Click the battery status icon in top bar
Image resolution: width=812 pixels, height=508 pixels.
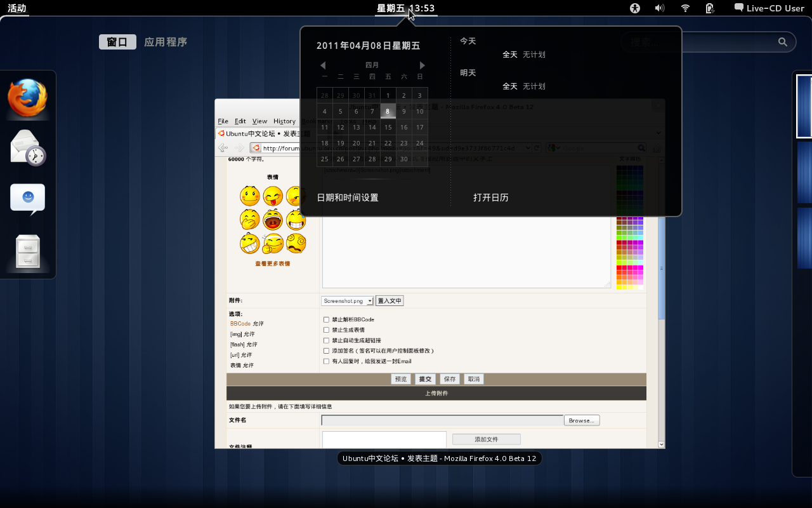click(710, 8)
